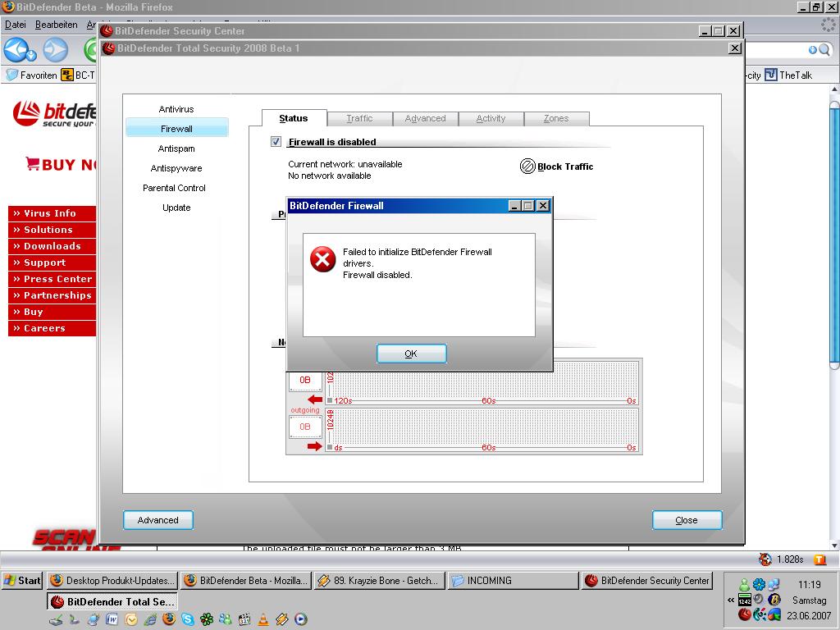Open the Traffic tab
The image size is (840, 630).
pos(359,118)
